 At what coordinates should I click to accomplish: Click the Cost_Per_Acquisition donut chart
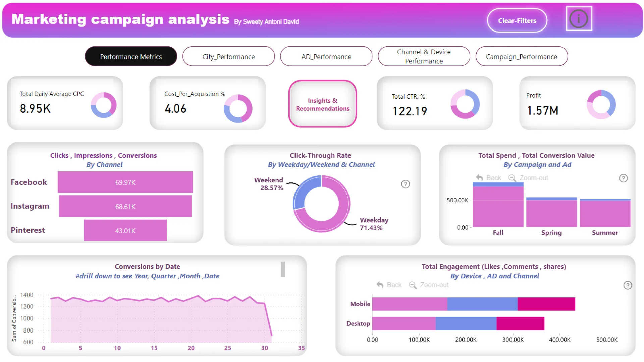(238, 109)
